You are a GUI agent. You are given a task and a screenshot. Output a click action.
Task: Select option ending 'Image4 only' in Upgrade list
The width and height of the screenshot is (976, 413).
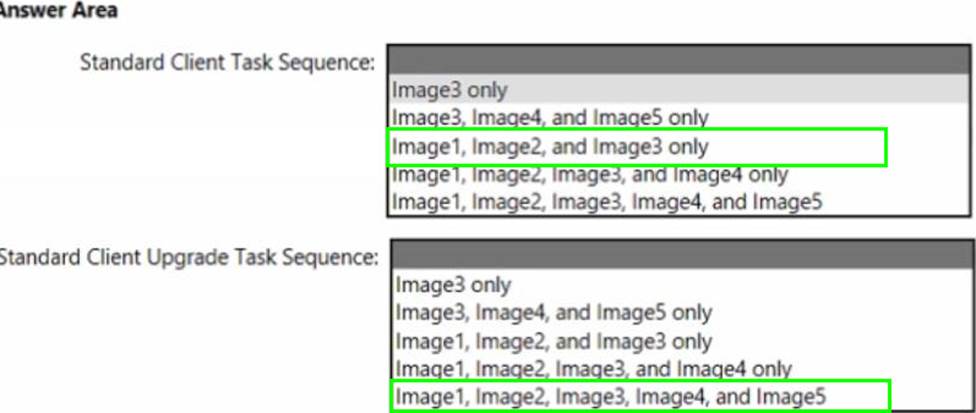[593, 369]
